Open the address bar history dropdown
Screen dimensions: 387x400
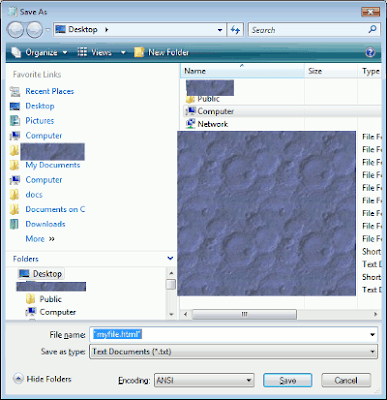pyautogui.click(x=220, y=30)
